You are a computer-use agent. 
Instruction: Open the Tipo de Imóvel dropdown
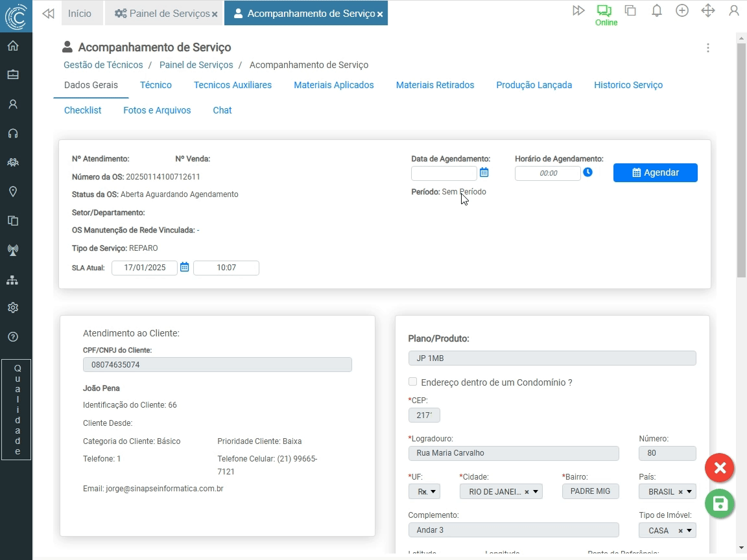pyautogui.click(x=689, y=531)
